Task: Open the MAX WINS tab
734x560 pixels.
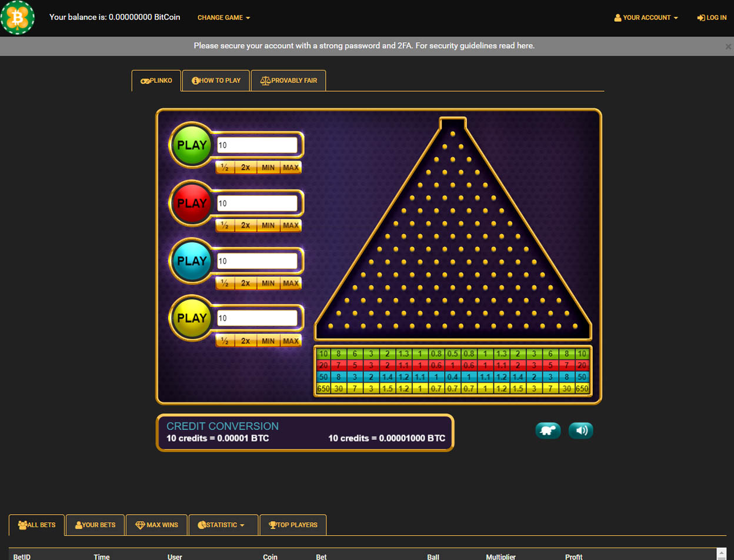Action: [x=156, y=525]
